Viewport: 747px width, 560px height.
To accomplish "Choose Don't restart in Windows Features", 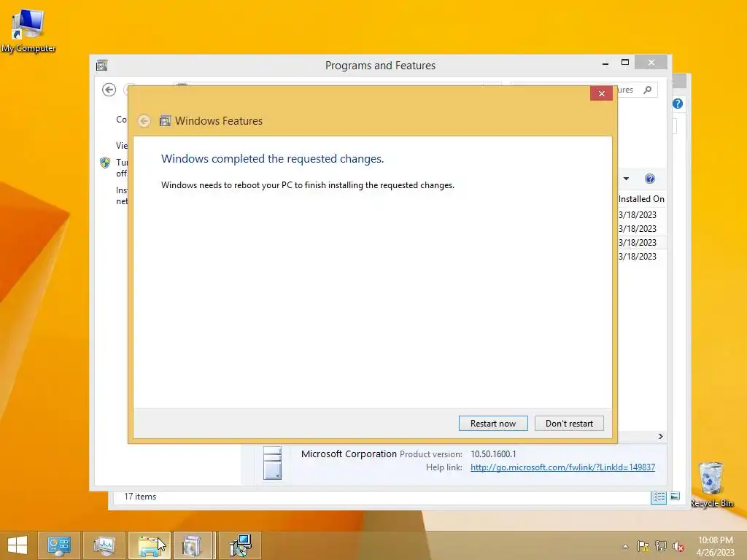I will pos(569,424).
